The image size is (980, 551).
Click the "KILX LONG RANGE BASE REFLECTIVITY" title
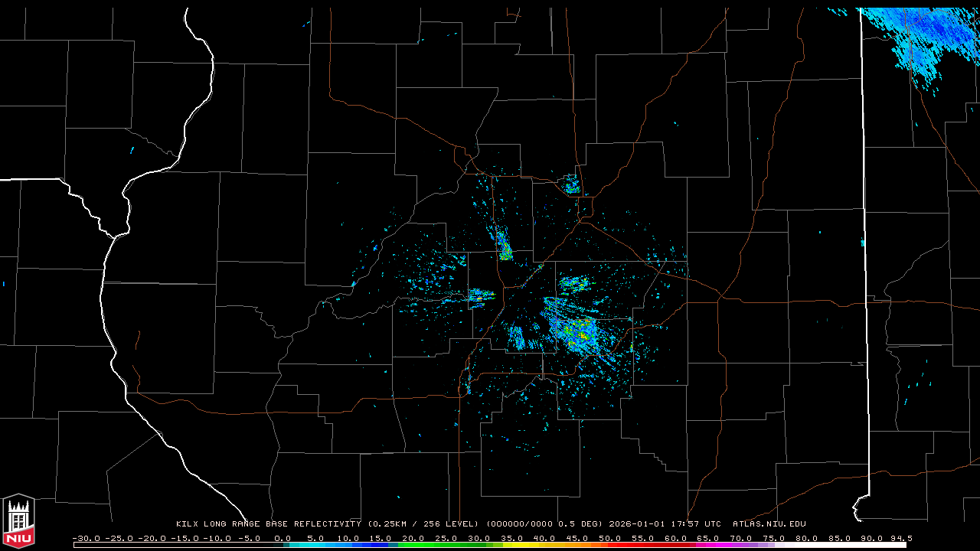click(269, 524)
